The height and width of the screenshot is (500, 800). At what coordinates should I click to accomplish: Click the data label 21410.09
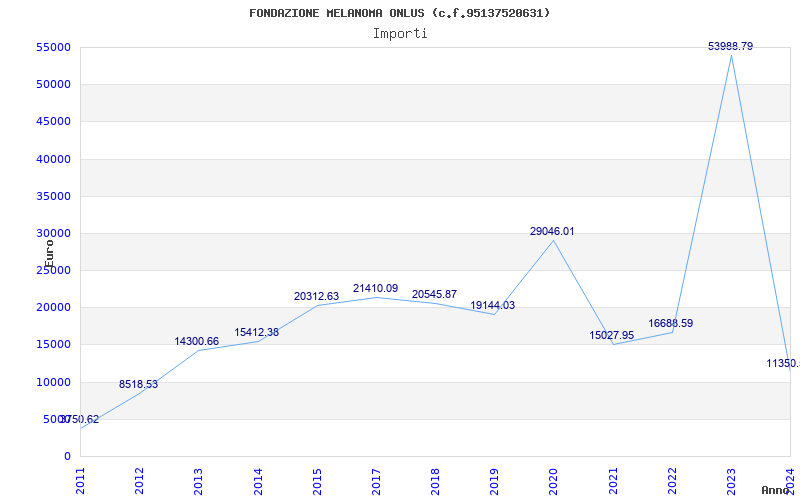(376, 289)
